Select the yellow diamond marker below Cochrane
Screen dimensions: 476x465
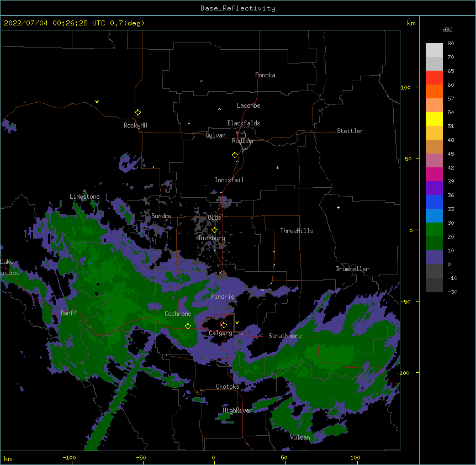[188, 326]
